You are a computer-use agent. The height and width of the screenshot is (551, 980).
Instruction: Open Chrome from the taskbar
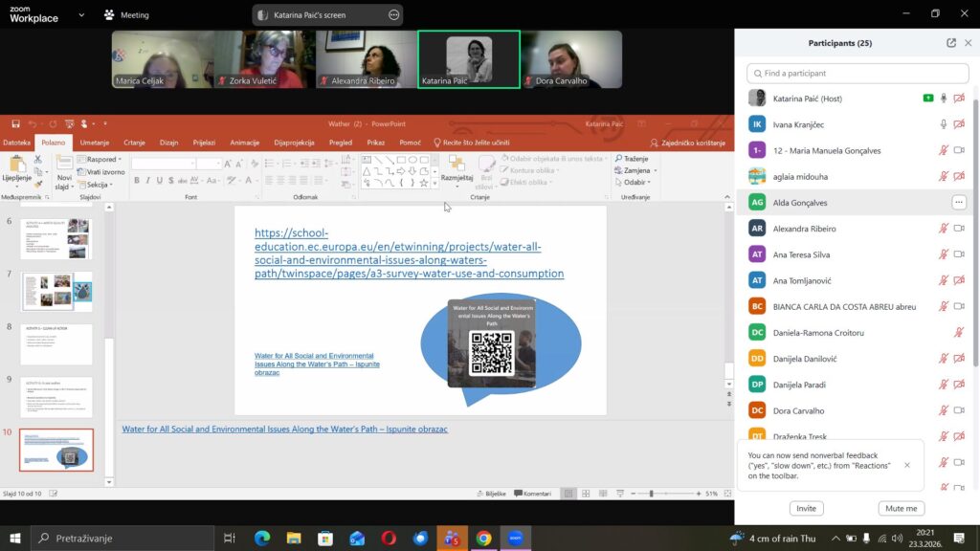tap(483, 539)
